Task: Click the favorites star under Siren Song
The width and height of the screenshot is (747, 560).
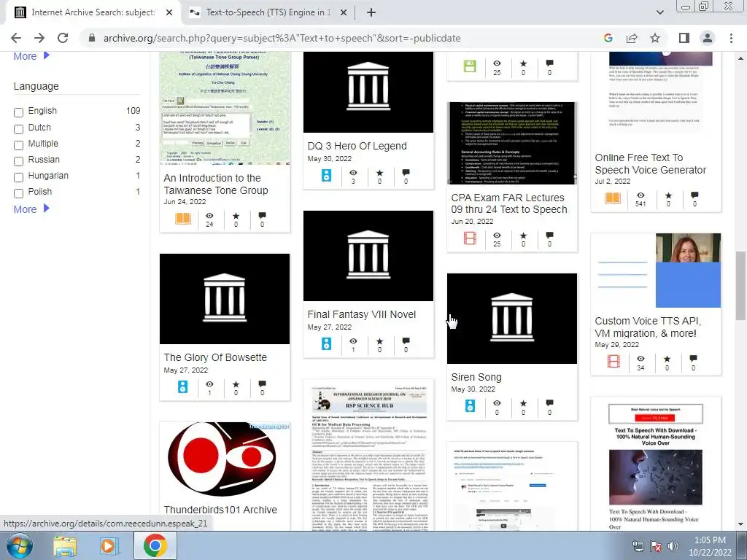Action: click(523, 402)
